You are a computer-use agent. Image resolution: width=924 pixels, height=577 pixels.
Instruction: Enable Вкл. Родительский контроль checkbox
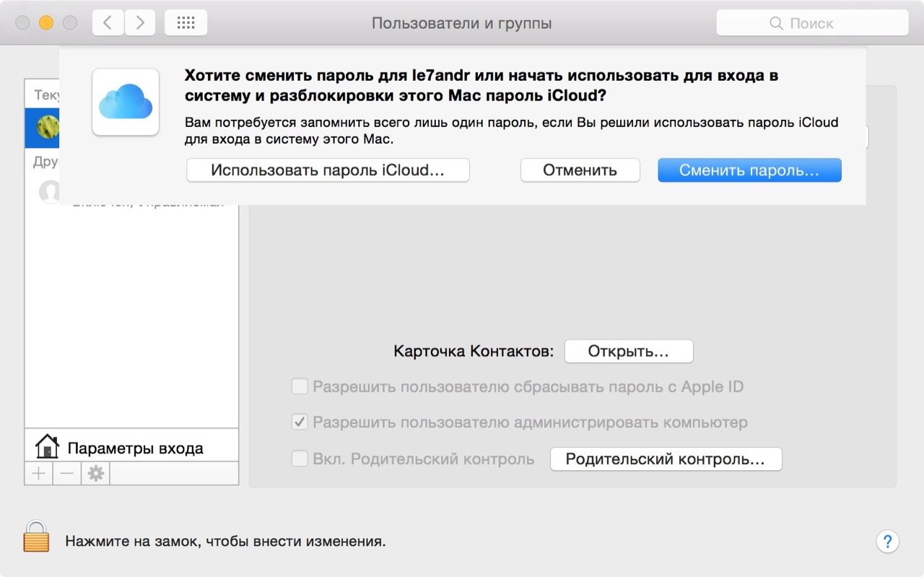click(x=300, y=459)
